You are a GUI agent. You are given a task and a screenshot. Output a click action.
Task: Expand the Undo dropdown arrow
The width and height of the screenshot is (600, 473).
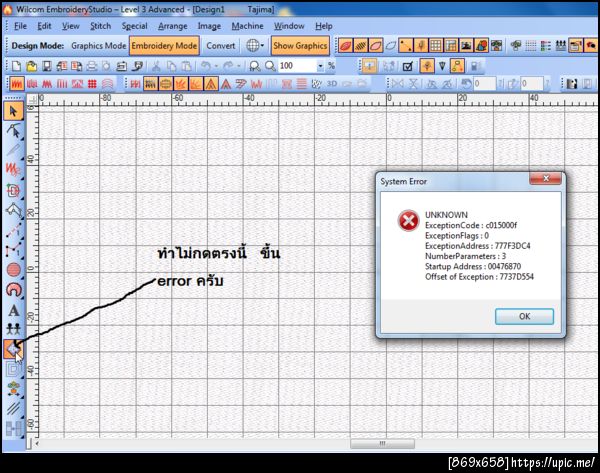point(216,66)
